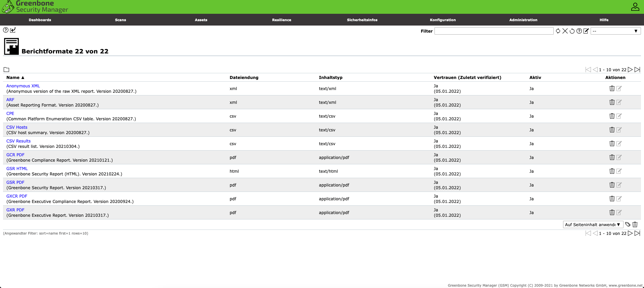Delete the GSR PDF report format
This screenshot has height=288, width=644.
[x=612, y=185]
